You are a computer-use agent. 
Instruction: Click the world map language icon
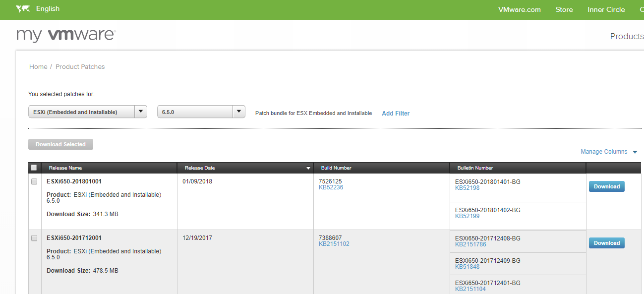(23, 9)
